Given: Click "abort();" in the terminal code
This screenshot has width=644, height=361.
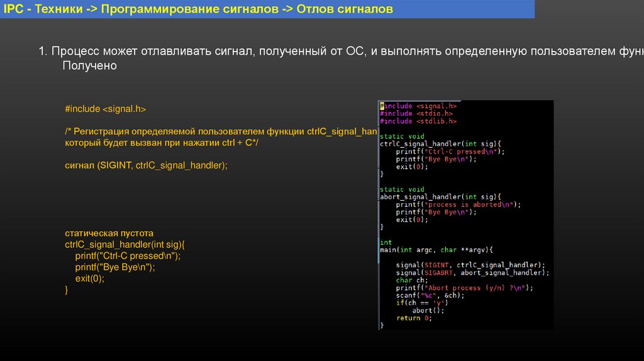Looking at the screenshot, I should 428,311.
